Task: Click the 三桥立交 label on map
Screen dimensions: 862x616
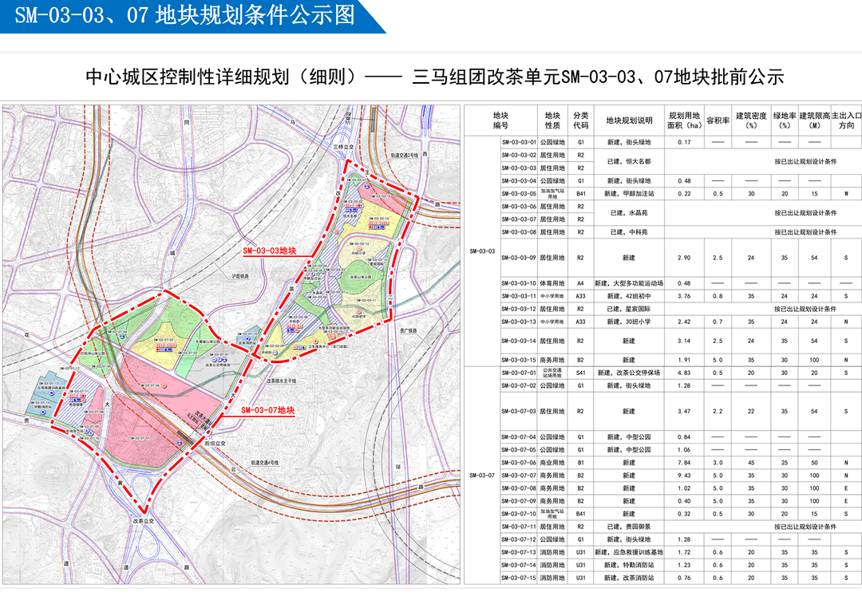Action: 343,147
